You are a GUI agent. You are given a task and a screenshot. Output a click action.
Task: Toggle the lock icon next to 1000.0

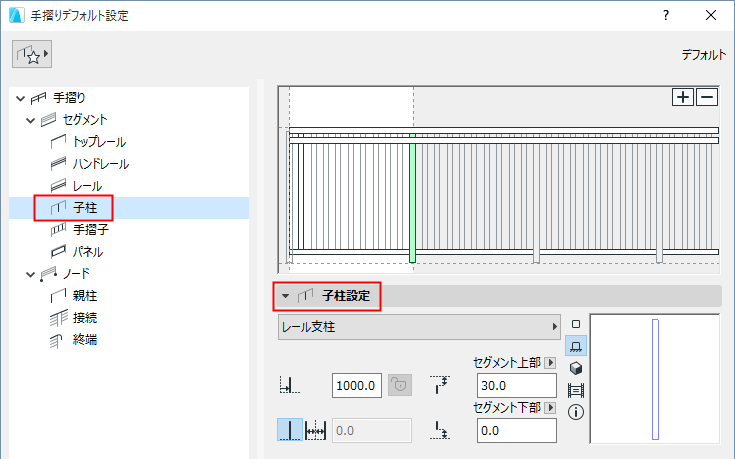400,385
